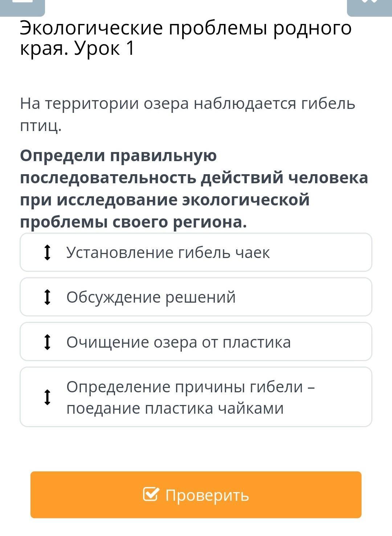Tap the drag handle beside 'Установление гибель чаек'
This screenshot has height=536, width=392.
pos(47,253)
